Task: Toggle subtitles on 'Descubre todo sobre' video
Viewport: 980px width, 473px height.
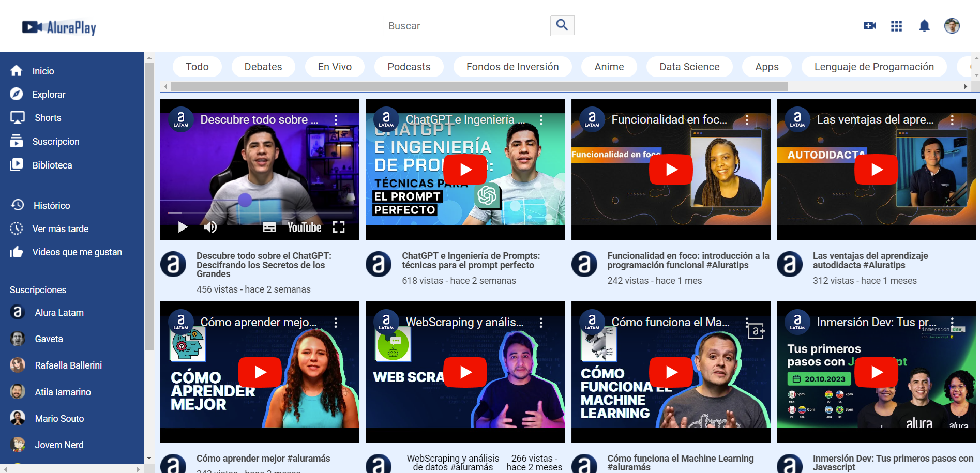Action: point(269,227)
